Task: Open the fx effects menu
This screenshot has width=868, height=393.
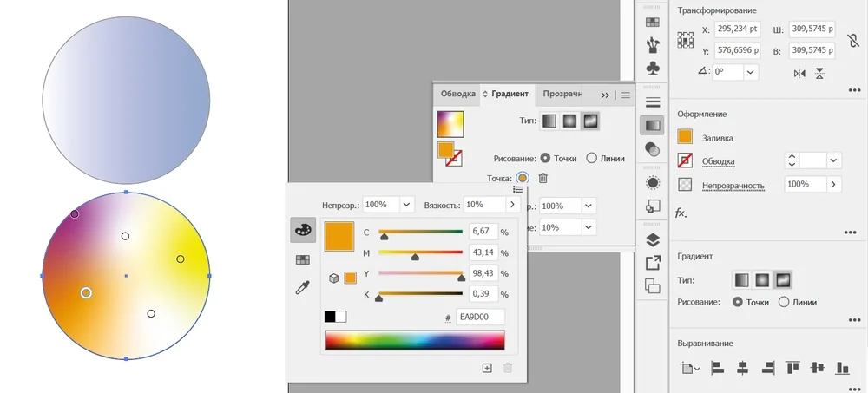Action: click(681, 213)
